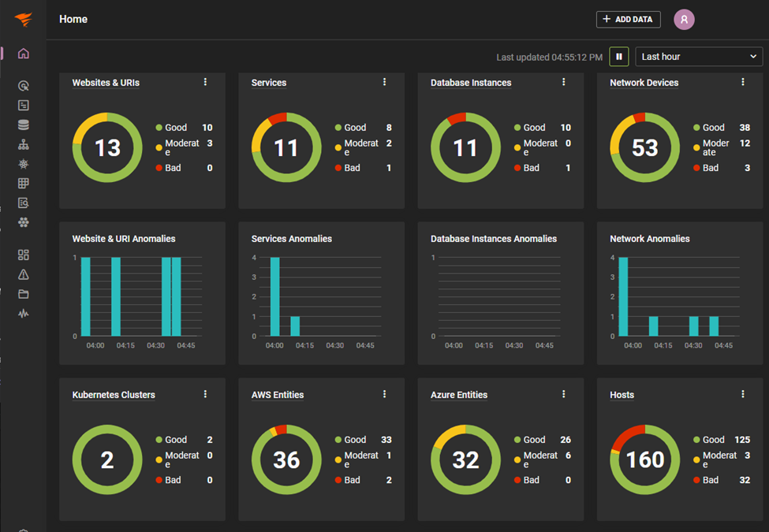769x532 pixels.
Task: Expand the Last hour time range dropdown
Action: tap(699, 57)
